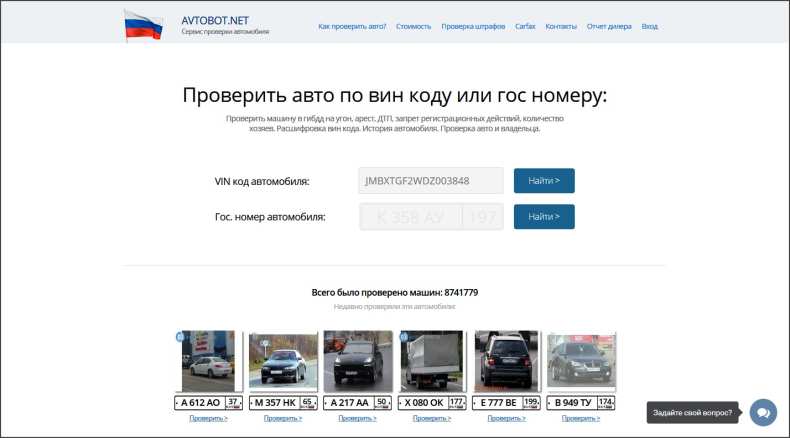Open the 'Контакты' page
The height and width of the screenshot is (438, 790).
tap(561, 27)
